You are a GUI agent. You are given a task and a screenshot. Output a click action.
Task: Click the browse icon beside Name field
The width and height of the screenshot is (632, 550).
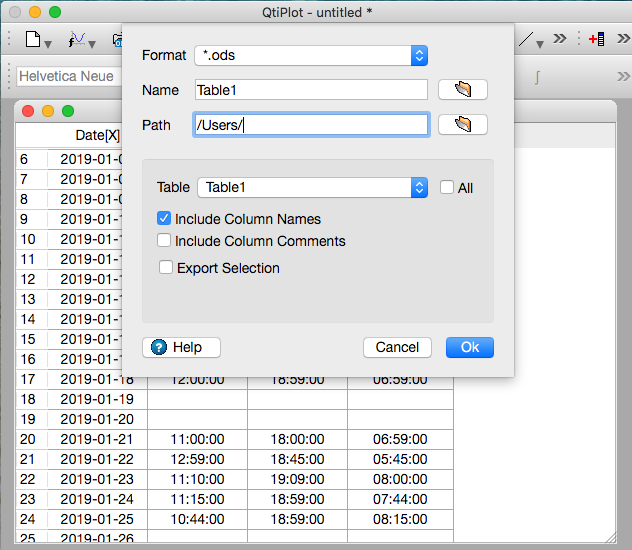(x=462, y=90)
